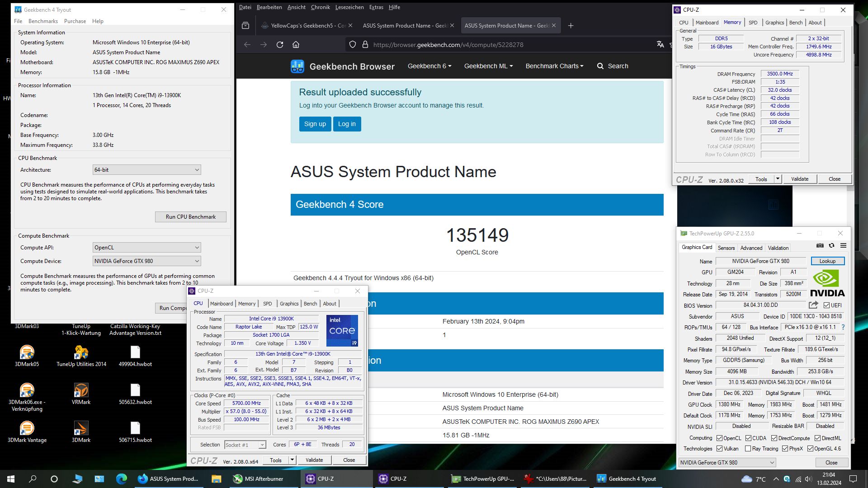The image size is (868, 488).
Task: Select the 499904.hwbot file icon
Action: [x=135, y=356]
